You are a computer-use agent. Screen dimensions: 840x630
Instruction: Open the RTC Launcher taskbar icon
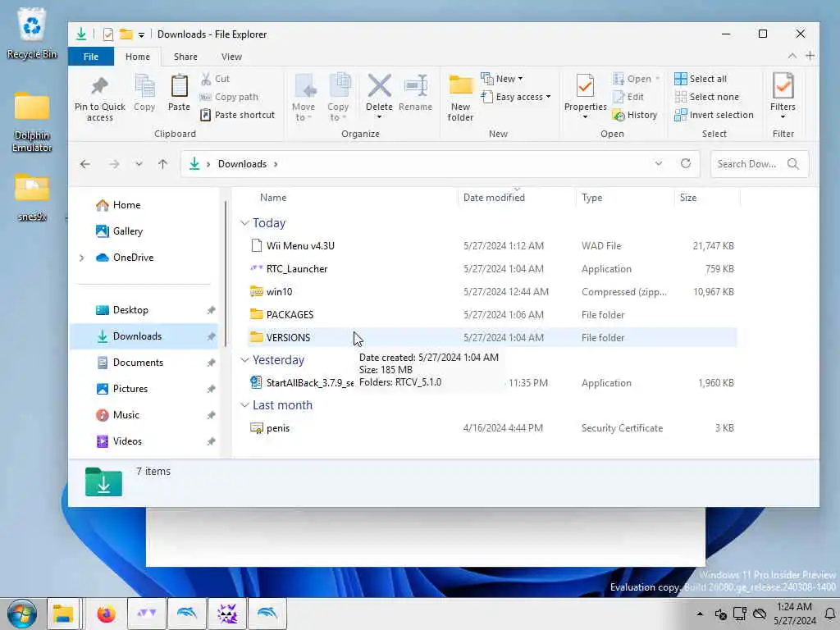pyautogui.click(x=146, y=614)
